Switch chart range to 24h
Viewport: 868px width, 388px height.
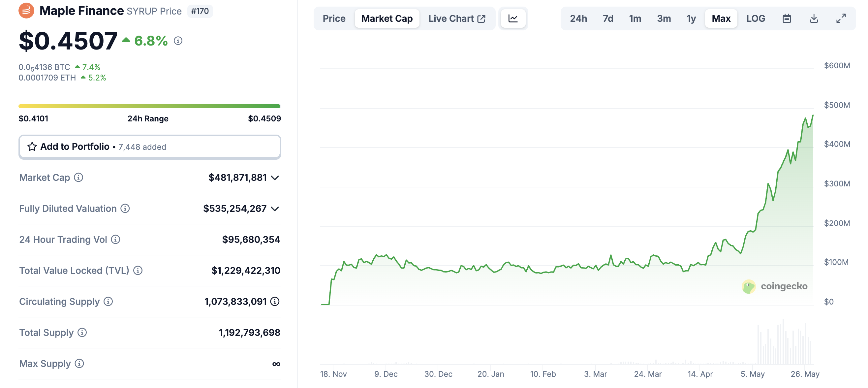point(578,18)
